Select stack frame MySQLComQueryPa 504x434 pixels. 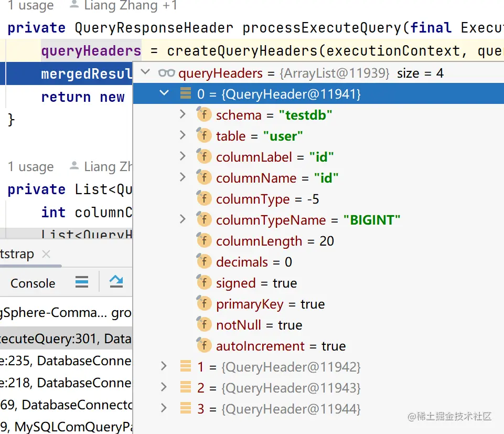coord(66,426)
